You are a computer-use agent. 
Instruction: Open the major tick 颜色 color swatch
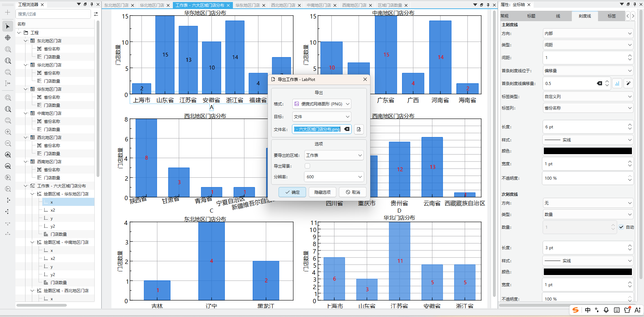click(588, 151)
